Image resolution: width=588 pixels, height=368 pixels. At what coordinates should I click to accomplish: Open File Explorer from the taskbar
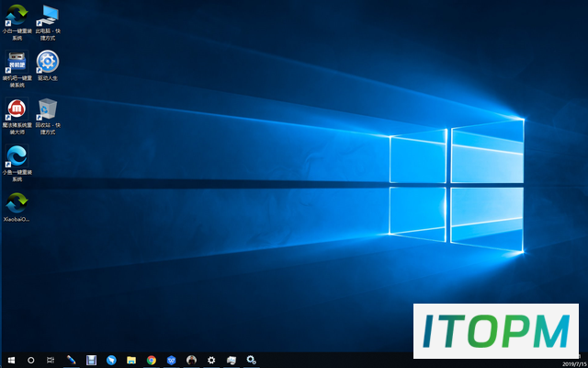point(131,360)
